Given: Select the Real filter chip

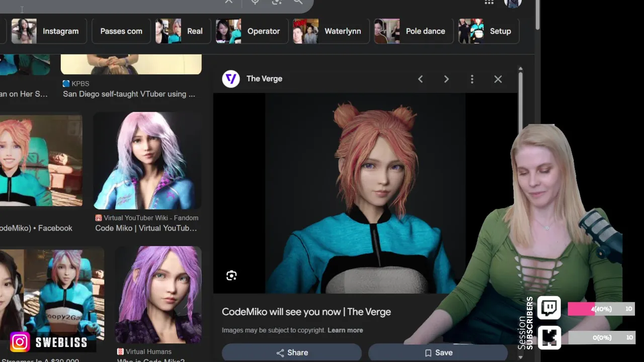Looking at the screenshot, I should 183,31.
